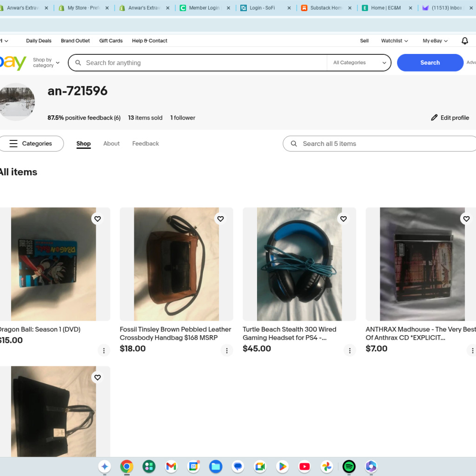Open Google Calendar from the shelf
476x476 pixels.
click(x=193, y=466)
